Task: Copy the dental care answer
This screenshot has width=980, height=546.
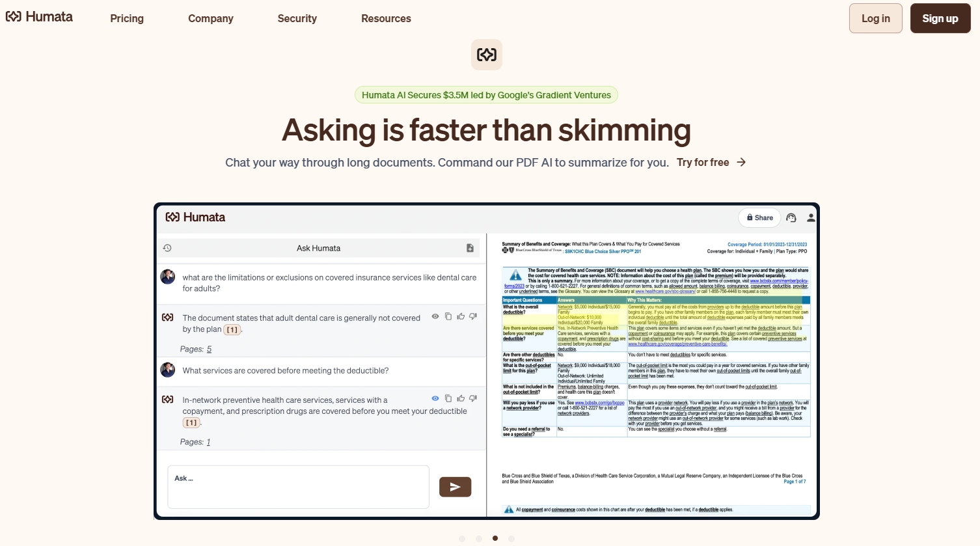Action: [448, 316]
